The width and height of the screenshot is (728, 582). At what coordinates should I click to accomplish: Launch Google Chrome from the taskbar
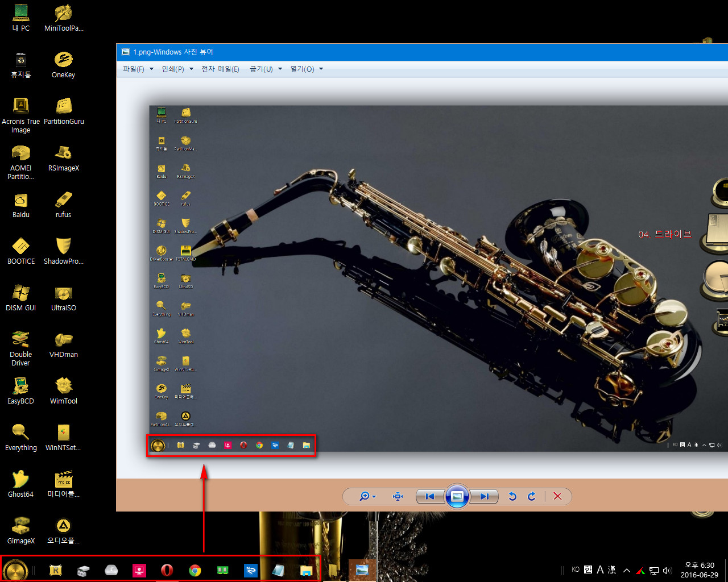tap(195, 570)
